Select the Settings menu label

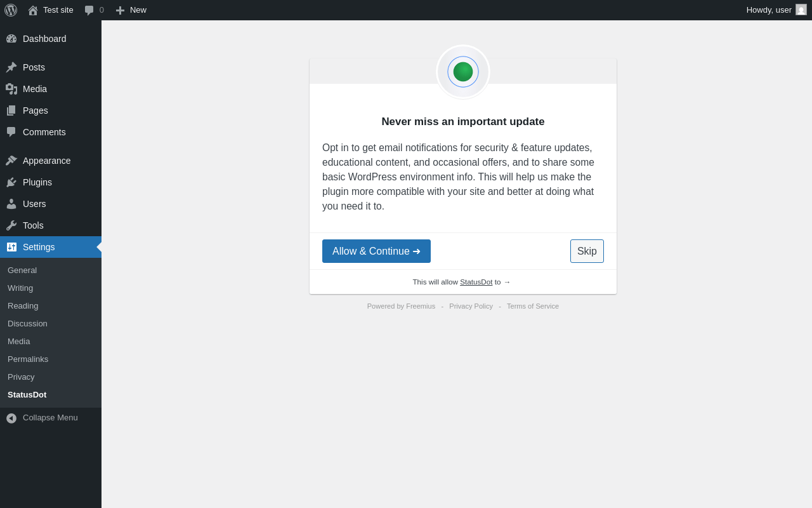[39, 247]
